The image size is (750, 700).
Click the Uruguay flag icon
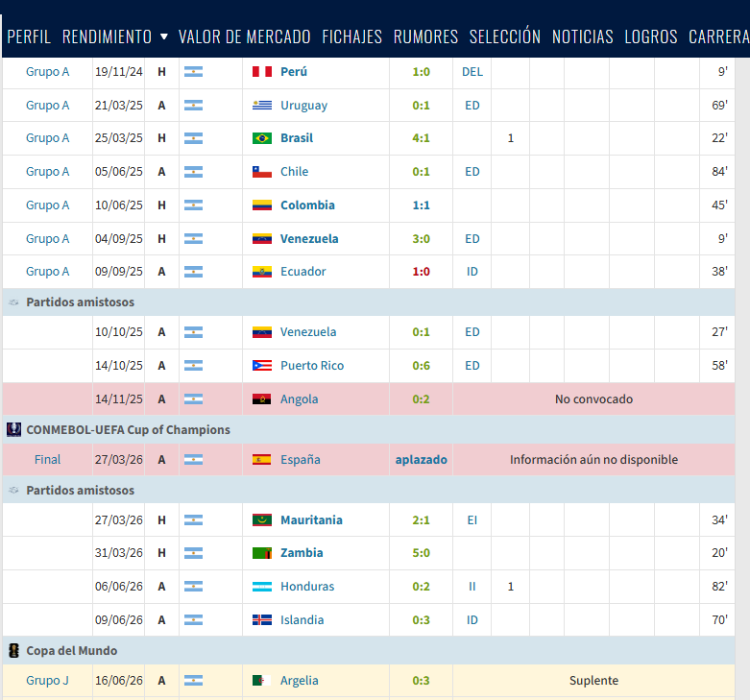point(262,106)
